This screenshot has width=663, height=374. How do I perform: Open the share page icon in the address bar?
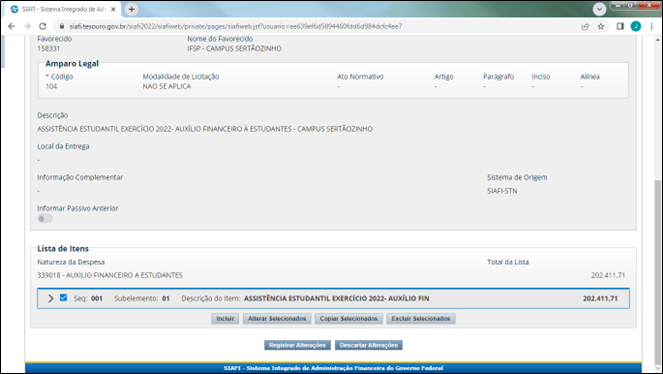pos(585,26)
